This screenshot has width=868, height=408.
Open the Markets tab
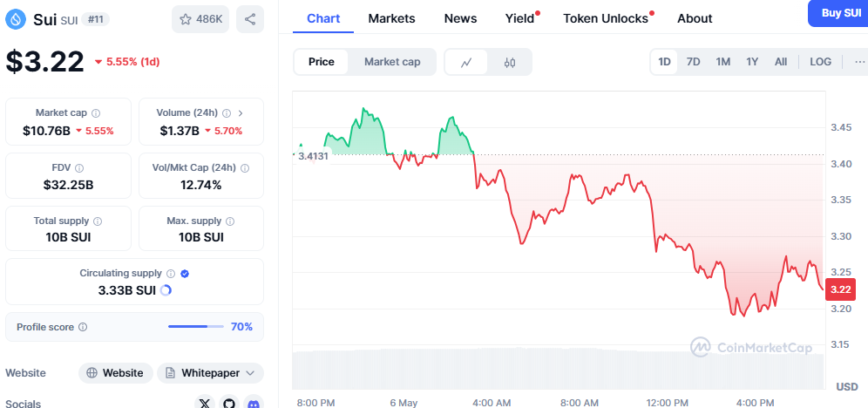coord(391,18)
